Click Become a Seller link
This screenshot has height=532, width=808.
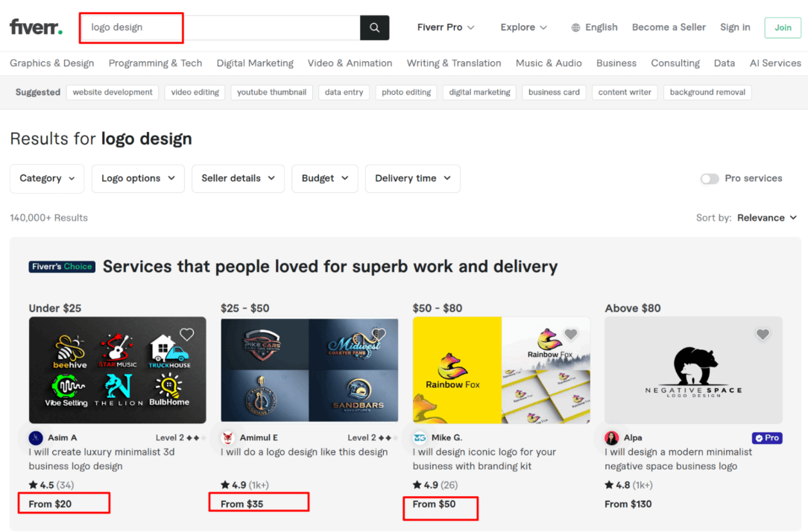click(x=669, y=28)
